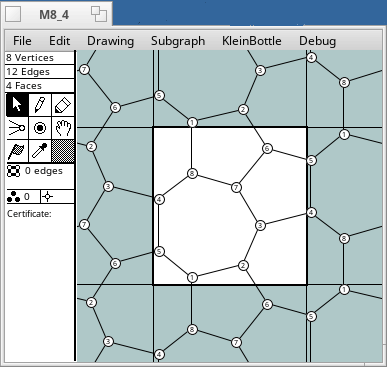Select the checkered flag tool
Image resolution: width=387 pixels, height=367 pixels.
(17, 151)
